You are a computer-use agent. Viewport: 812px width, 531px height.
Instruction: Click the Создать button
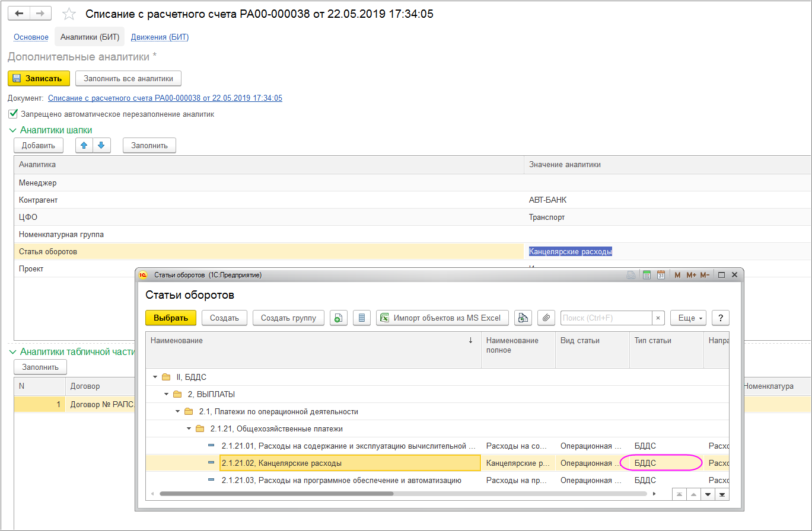224,318
